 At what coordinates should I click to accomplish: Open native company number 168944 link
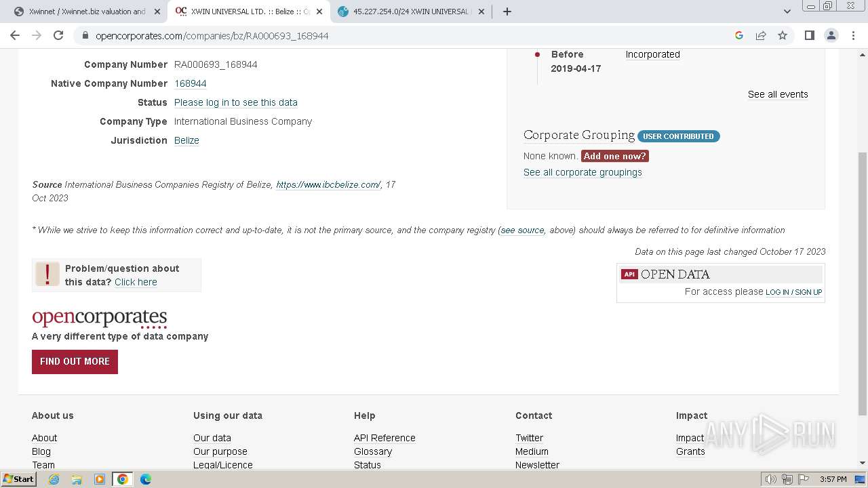pyautogui.click(x=191, y=83)
